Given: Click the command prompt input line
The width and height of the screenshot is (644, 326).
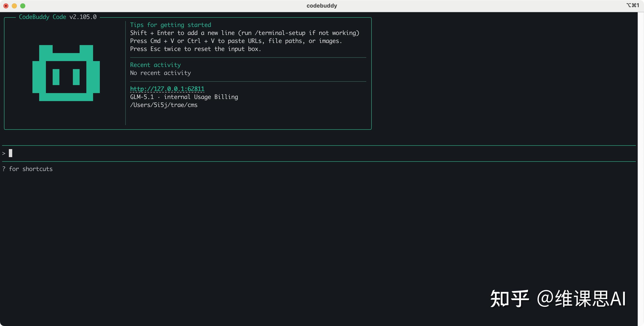Looking at the screenshot, I should [319, 153].
